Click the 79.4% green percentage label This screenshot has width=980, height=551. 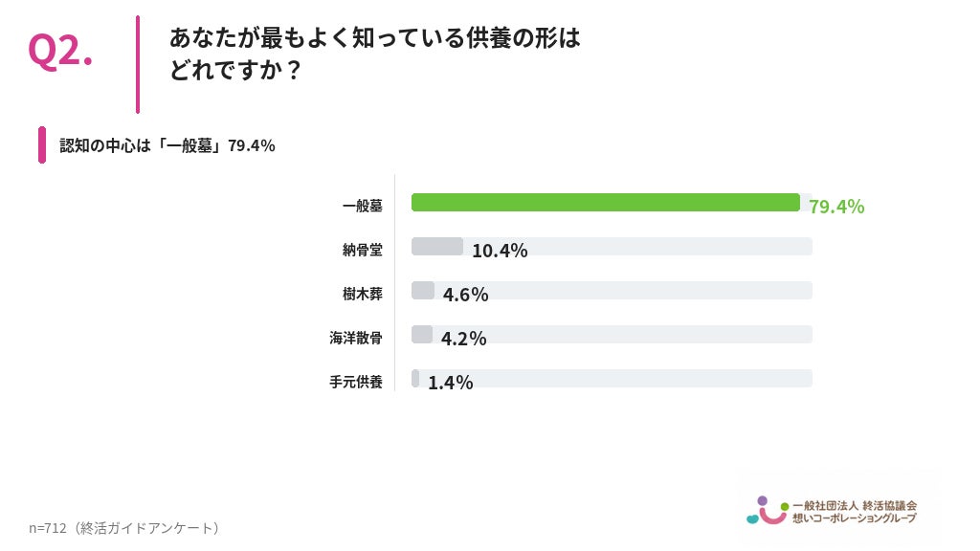click(x=836, y=207)
